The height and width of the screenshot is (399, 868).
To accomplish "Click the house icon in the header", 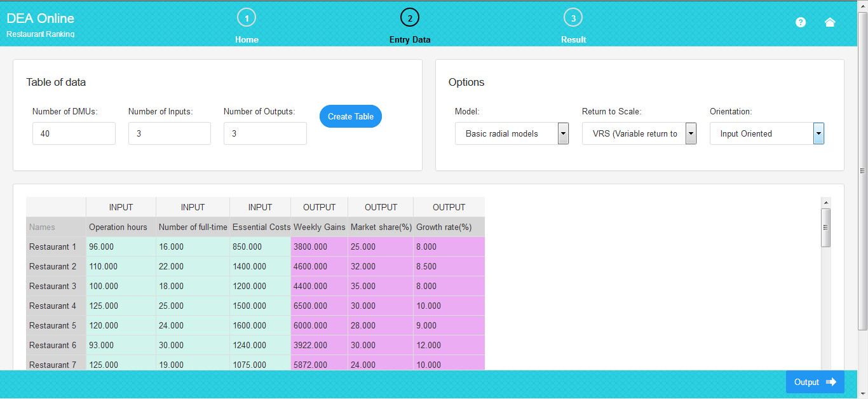I will click(x=830, y=22).
